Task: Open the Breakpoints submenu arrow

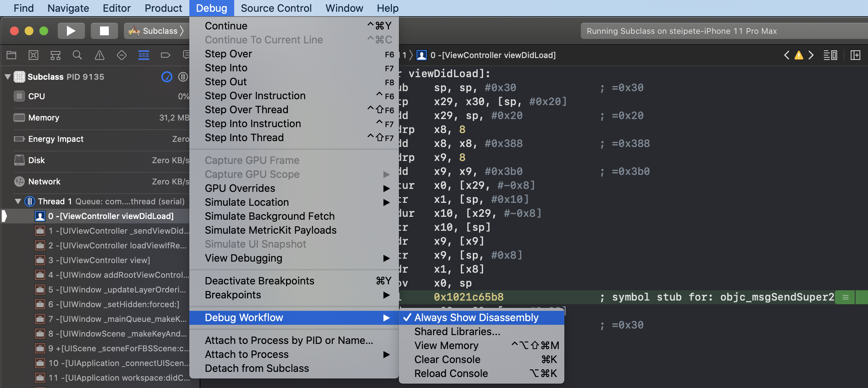Action: coord(386,295)
